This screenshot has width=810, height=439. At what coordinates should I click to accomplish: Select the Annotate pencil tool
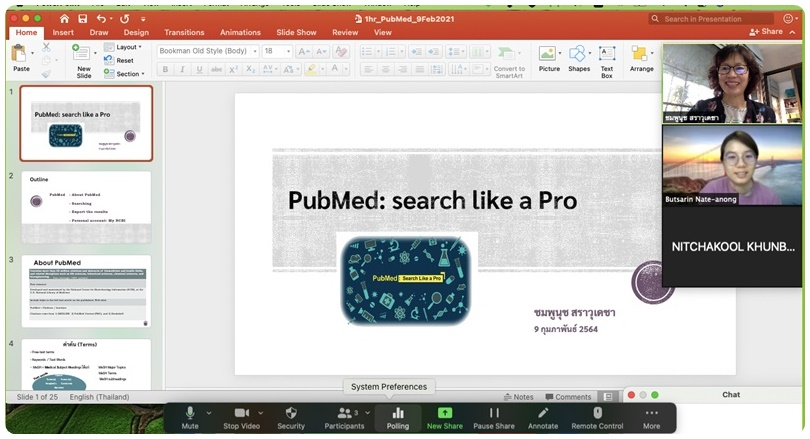coord(543,417)
